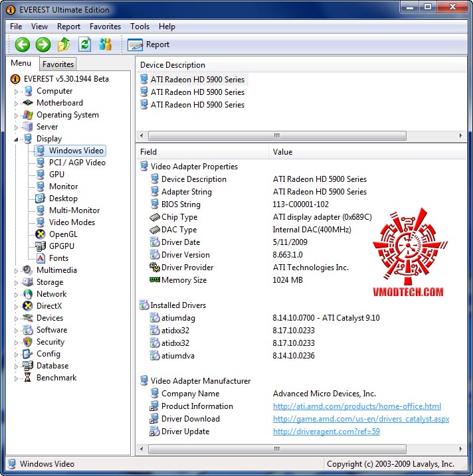The height and width of the screenshot is (476, 473).
Task: Click the GPGPU icon in the tree
Action: click(x=41, y=246)
